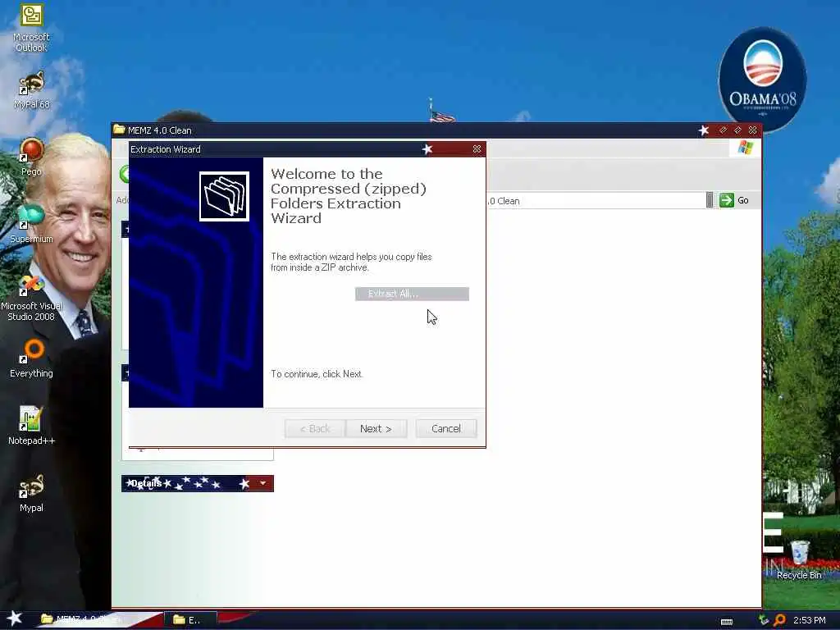
Task: Click the orange search tray icon
Action: 779,620
